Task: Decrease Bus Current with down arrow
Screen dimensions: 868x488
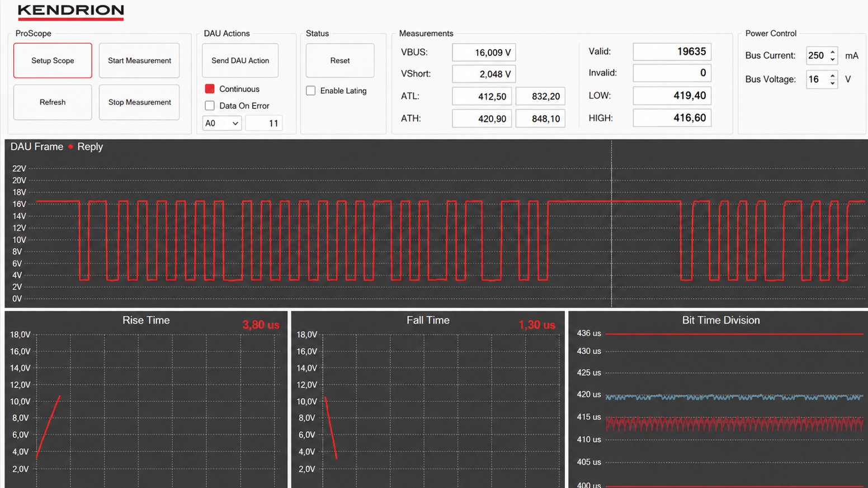Action: [x=833, y=59]
